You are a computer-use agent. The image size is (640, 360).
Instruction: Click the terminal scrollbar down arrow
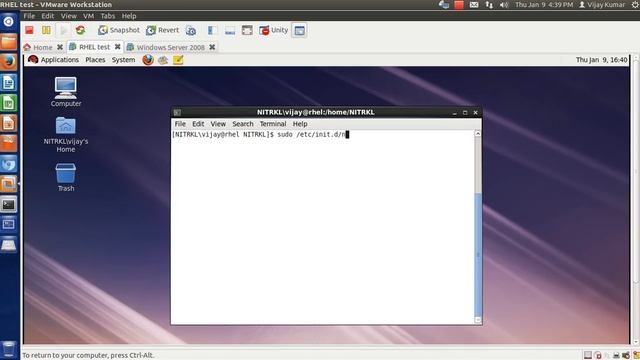(x=478, y=320)
